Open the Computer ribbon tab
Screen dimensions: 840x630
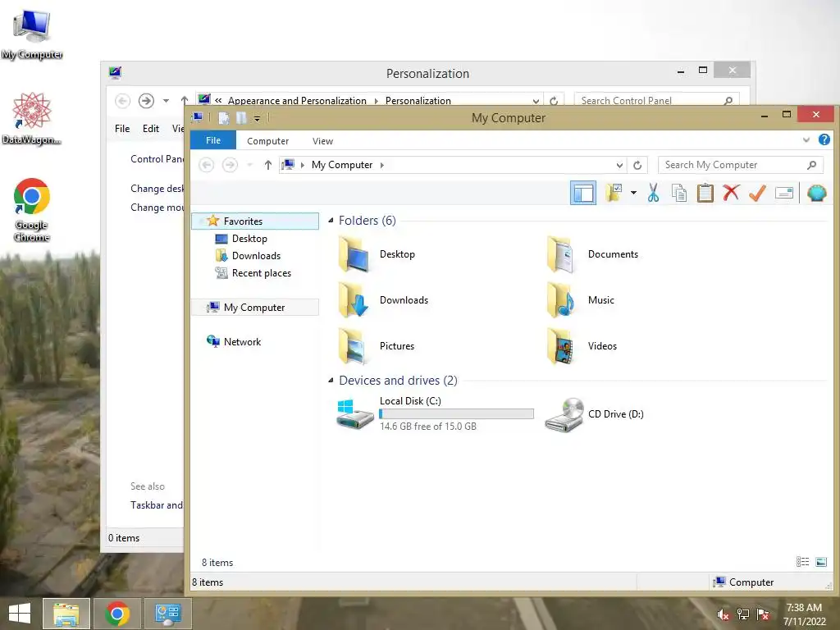(267, 141)
